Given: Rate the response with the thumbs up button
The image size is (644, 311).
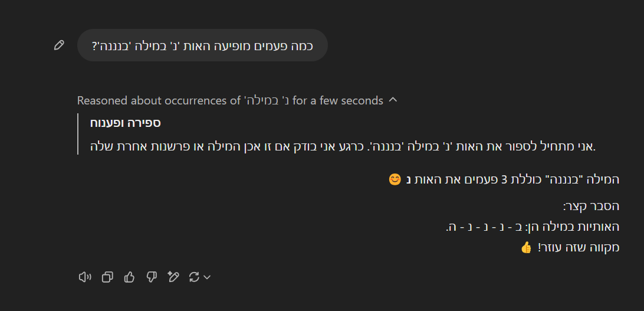Looking at the screenshot, I should [129, 277].
